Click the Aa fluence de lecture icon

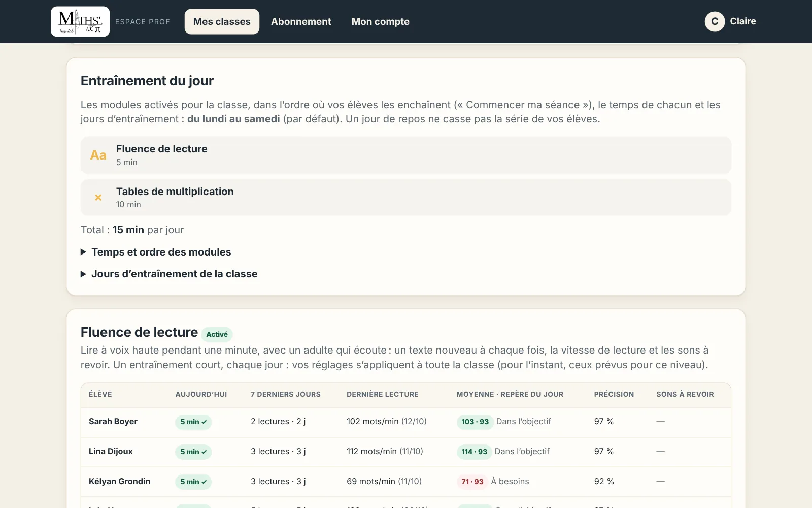[x=98, y=155]
